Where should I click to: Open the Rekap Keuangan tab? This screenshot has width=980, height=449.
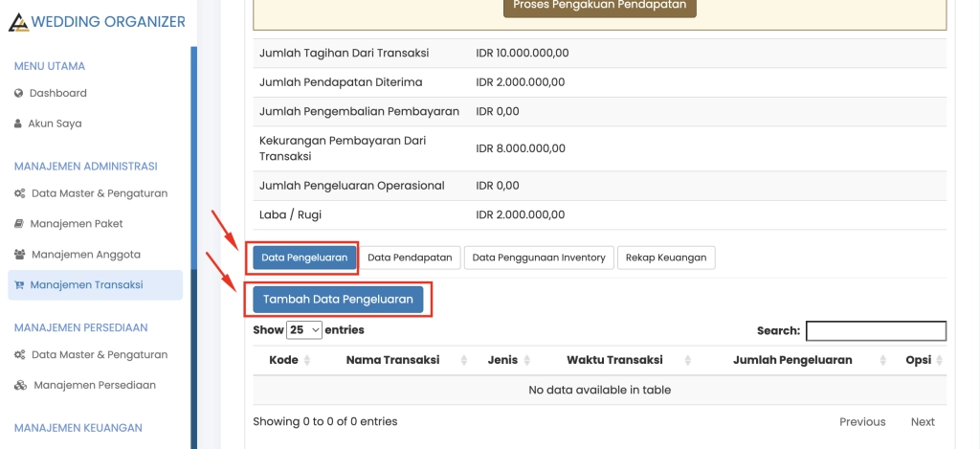(666, 258)
